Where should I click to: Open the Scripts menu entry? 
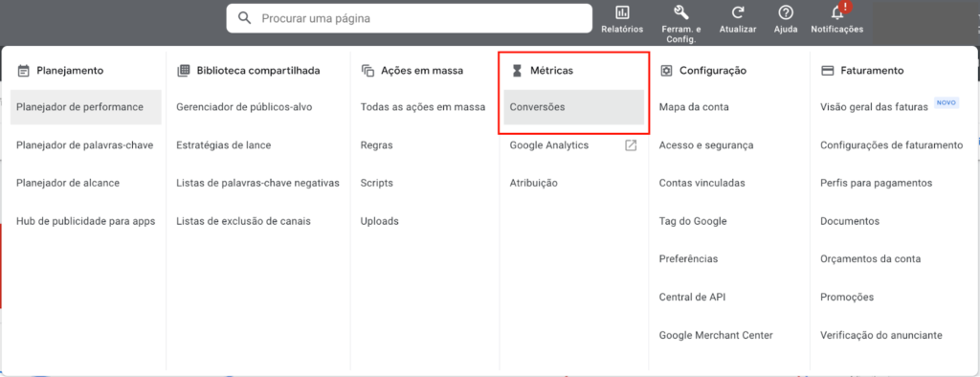[377, 183]
